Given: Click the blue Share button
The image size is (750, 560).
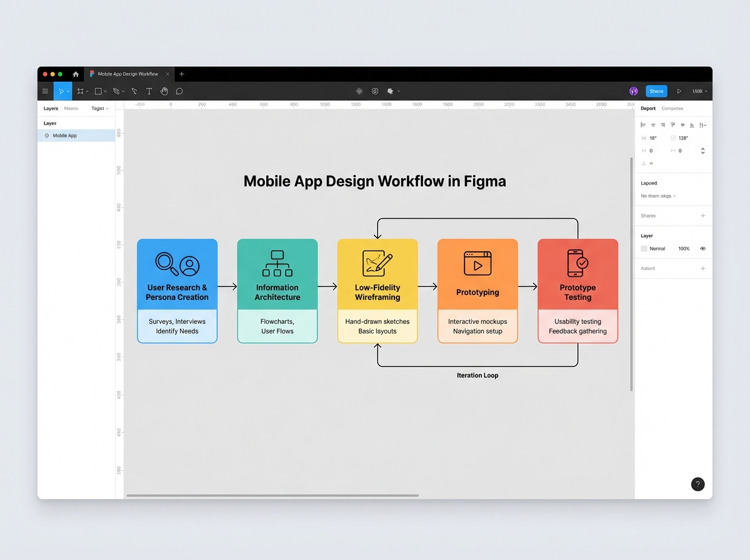Looking at the screenshot, I should [656, 91].
